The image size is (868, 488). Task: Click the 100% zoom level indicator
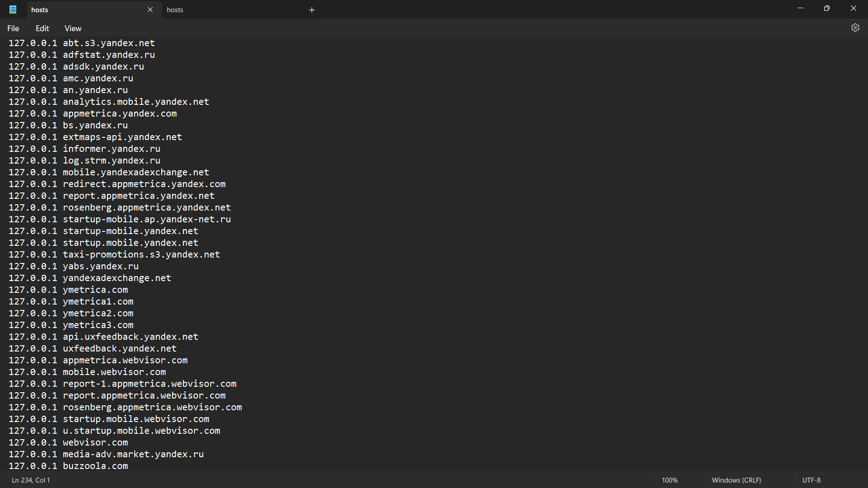[x=670, y=480]
